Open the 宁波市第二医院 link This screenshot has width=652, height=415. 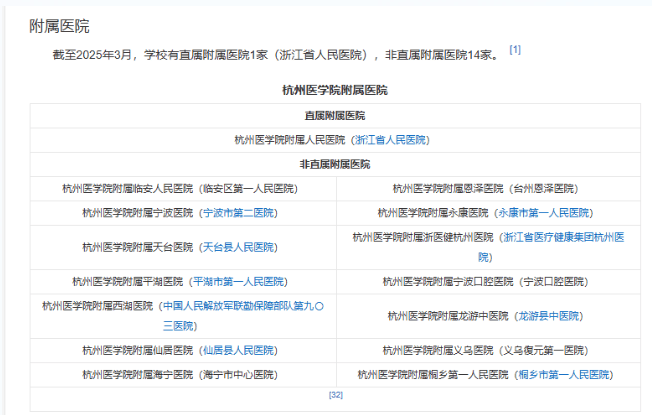(238, 213)
